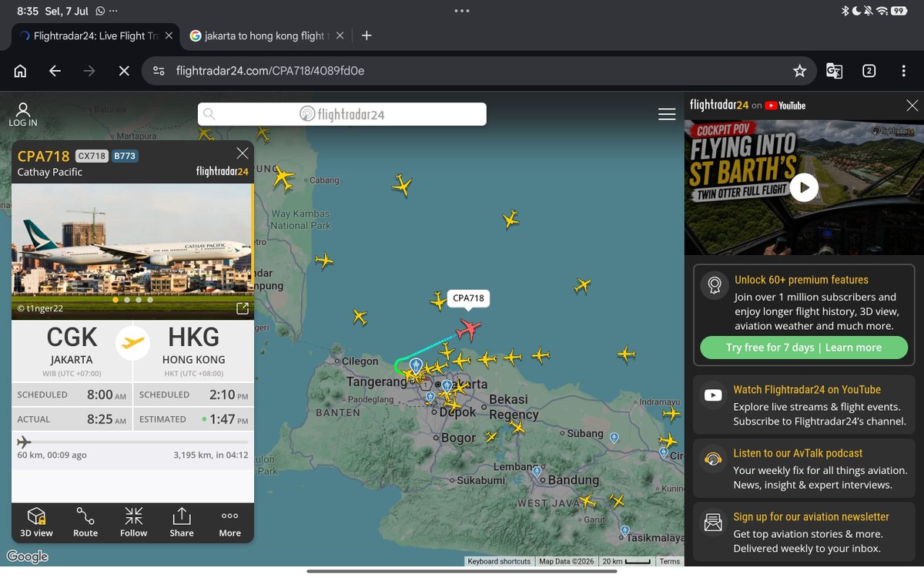Close the jakarta to hong kong tab

coord(340,35)
